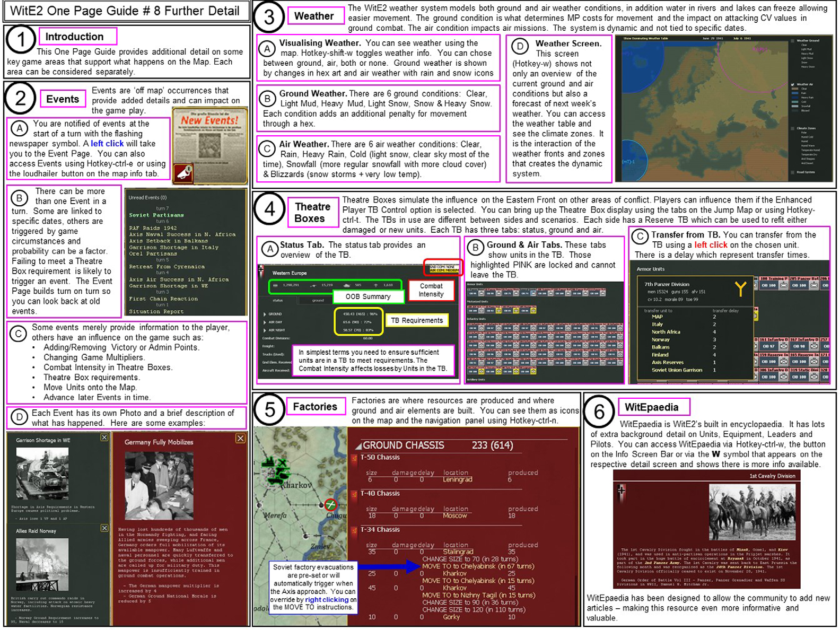This screenshot has height=630, width=840.
Task: Click the Heavy Rain blue color swatch
Action: pyautogui.click(x=794, y=98)
